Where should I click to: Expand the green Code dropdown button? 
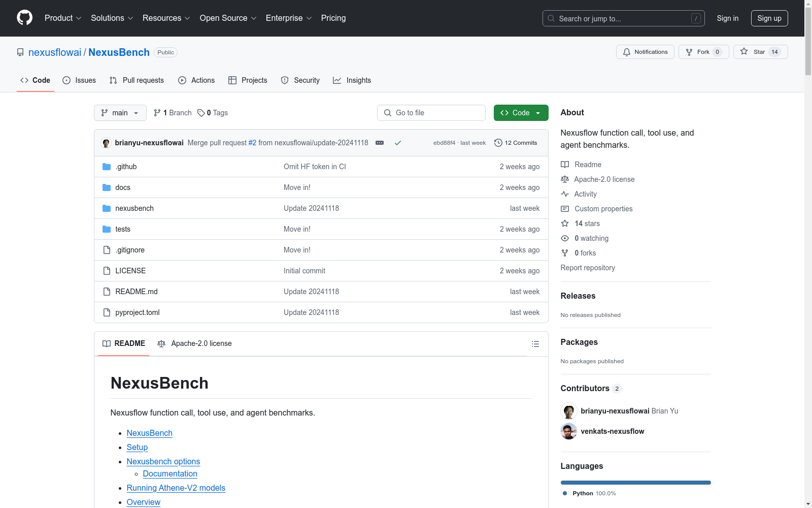tap(521, 113)
